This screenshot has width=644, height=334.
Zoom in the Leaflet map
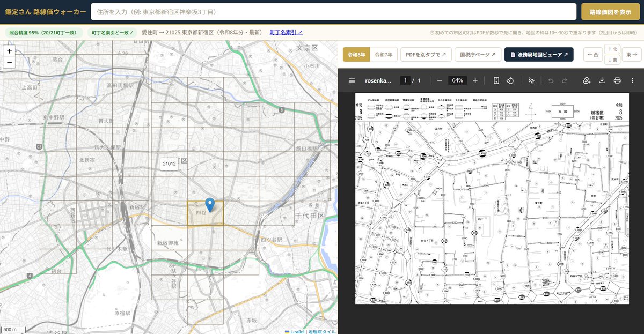point(10,51)
